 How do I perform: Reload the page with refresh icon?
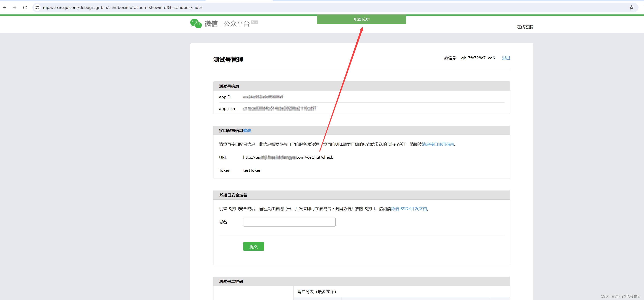(25, 7)
